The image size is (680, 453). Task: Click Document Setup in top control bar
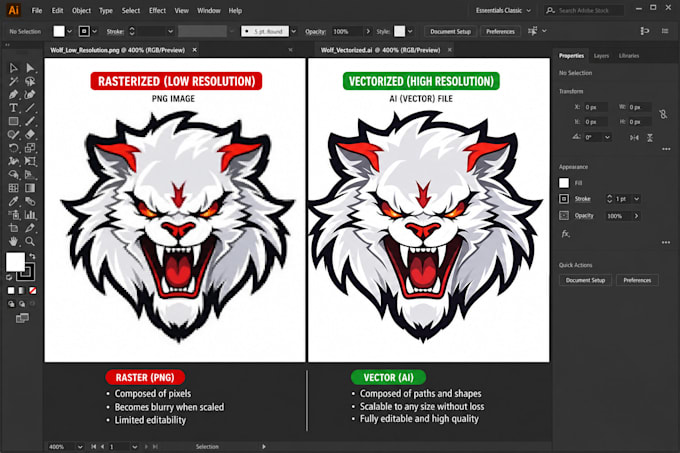[x=450, y=31]
